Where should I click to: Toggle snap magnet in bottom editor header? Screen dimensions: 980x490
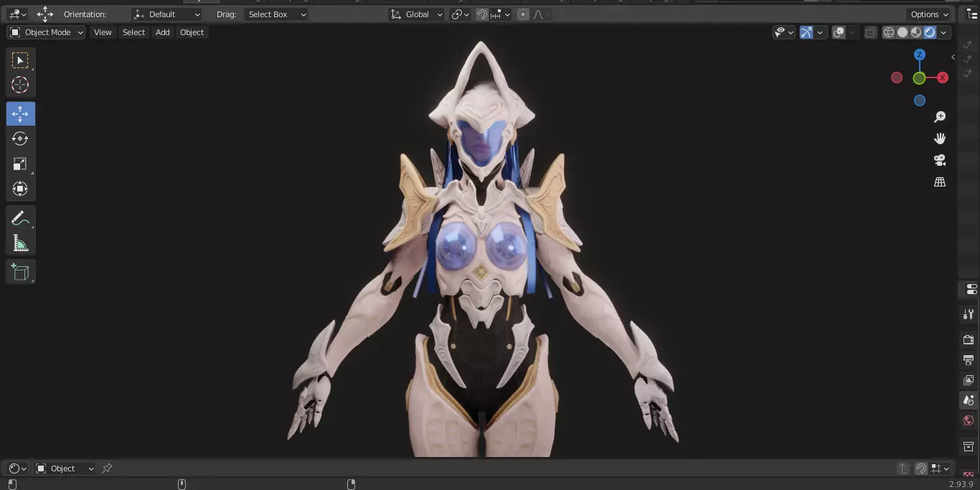tap(921, 468)
